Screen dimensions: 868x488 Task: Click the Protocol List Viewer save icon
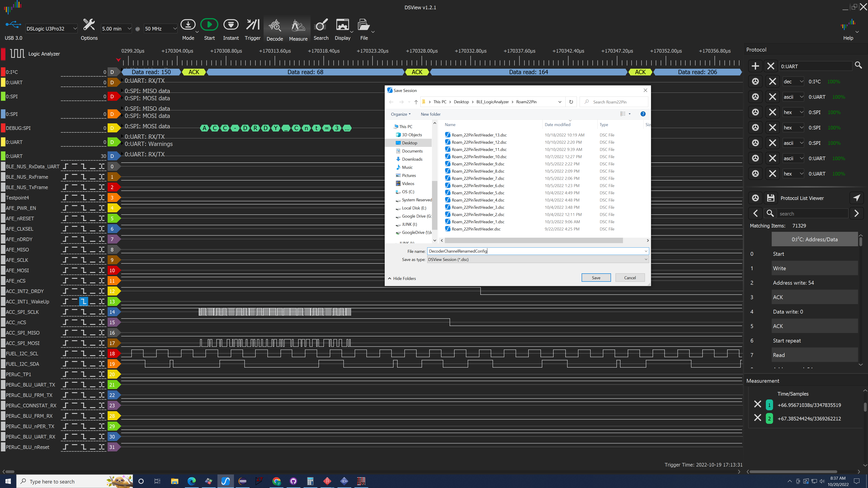(771, 198)
